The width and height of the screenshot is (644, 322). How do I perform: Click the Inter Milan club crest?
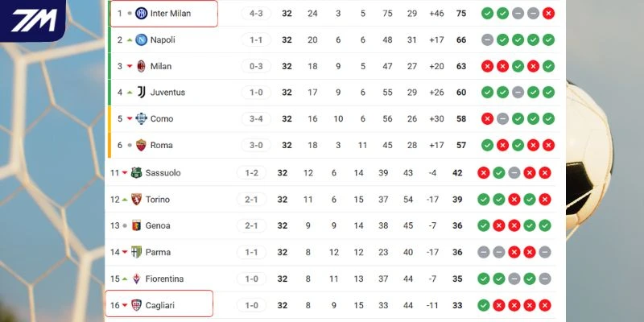[x=142, y=14]
